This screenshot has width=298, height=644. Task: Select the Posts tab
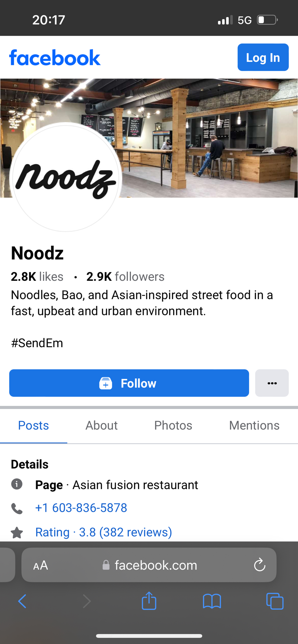[34, 425]
